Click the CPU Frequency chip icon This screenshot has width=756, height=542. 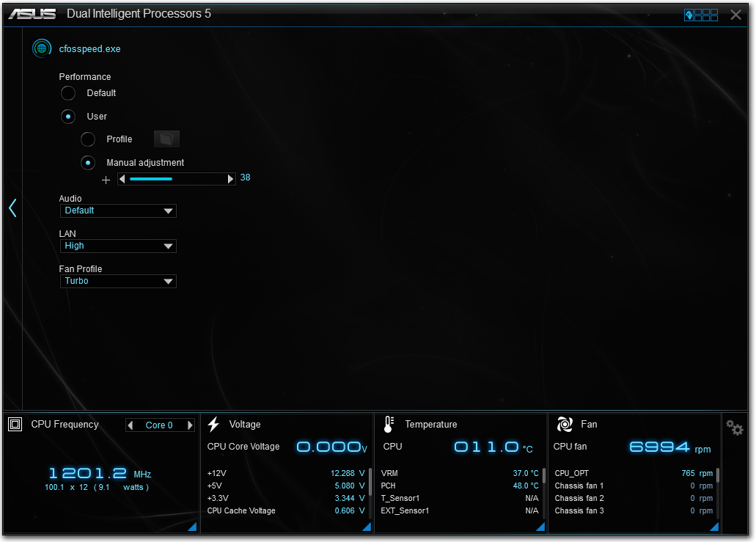[15, 425]
